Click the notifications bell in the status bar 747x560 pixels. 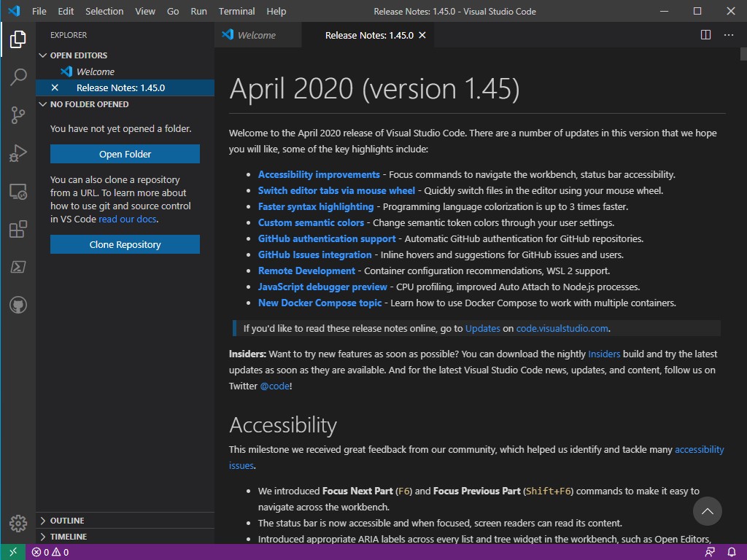pyautogui.click(x=732, y=552)
